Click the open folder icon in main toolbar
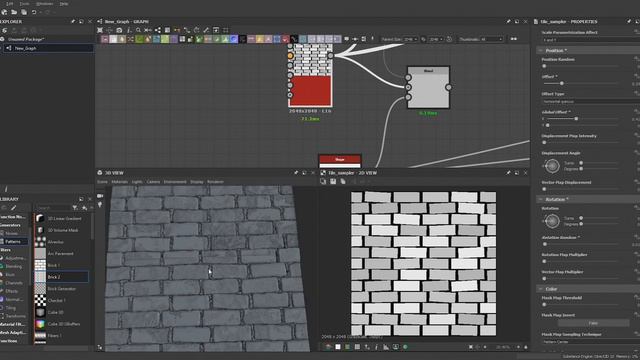 click(14, 12)
